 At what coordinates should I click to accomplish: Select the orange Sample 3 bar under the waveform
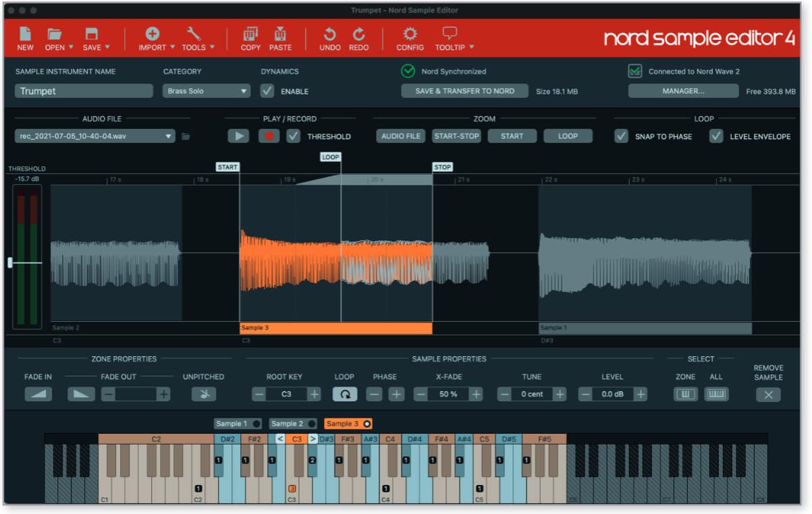coord(336,329)
